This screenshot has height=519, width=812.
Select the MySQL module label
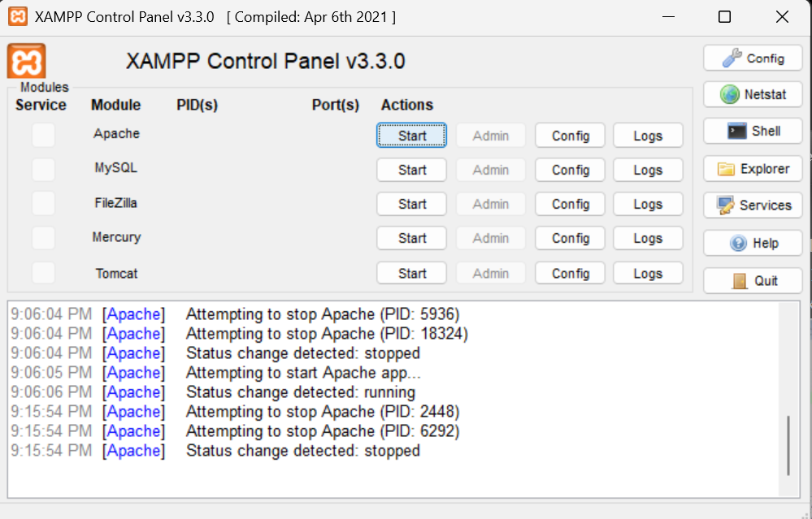[116, 167]
